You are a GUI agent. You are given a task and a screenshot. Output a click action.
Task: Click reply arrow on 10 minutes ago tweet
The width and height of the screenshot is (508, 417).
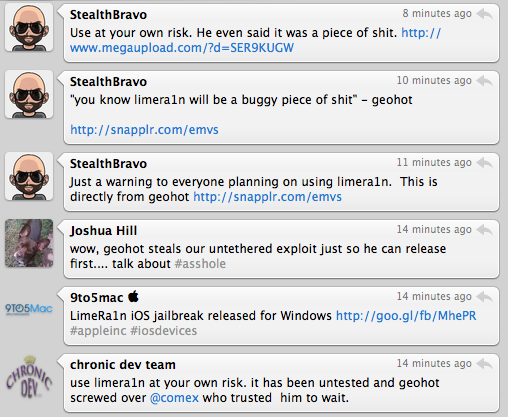click(x=484, y=81)
